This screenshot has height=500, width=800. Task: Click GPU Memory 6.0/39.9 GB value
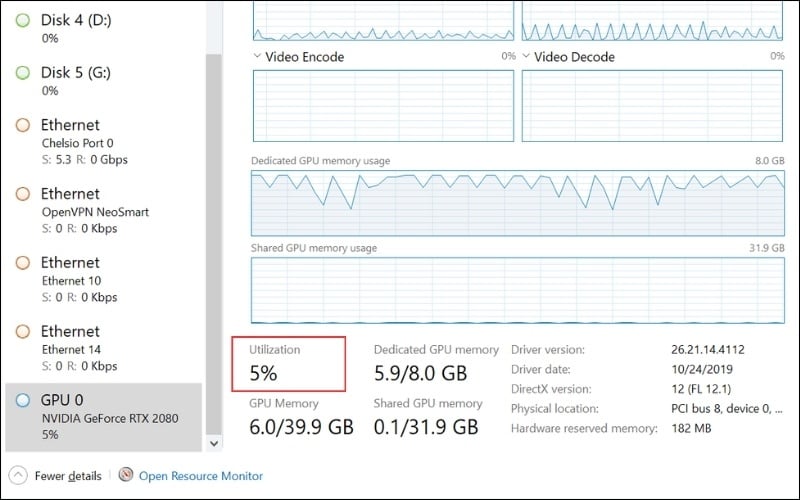(301, 427)
